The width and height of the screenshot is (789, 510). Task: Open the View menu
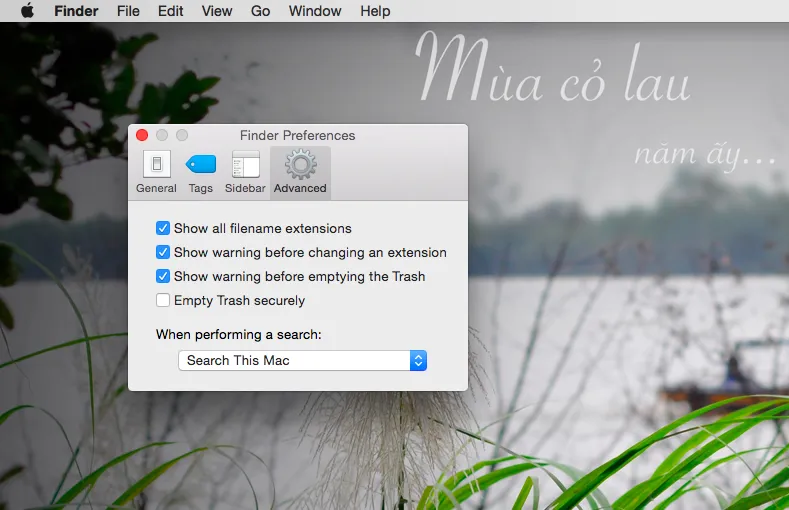(x=216, y=11)
